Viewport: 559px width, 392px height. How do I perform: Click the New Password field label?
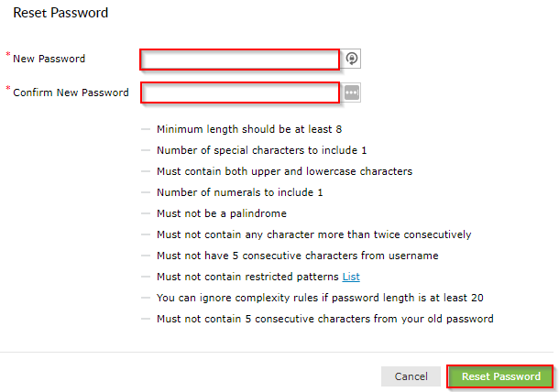(x=49, y=59)
